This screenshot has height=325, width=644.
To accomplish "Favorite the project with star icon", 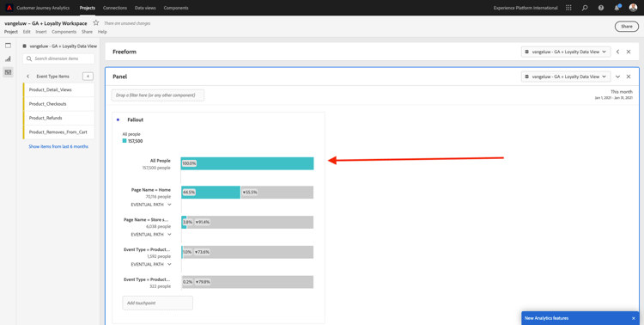I will click(x=95, y=23).
